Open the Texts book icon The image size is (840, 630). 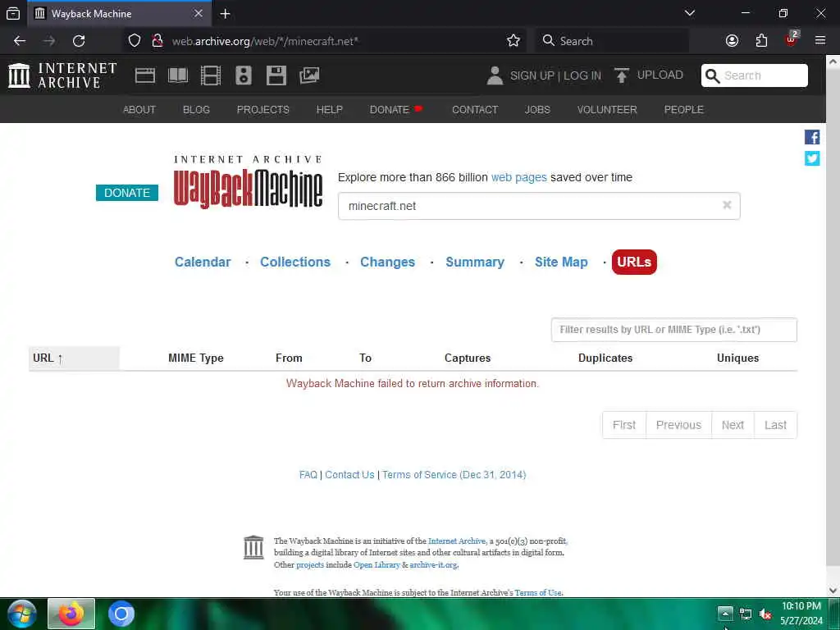178,75
